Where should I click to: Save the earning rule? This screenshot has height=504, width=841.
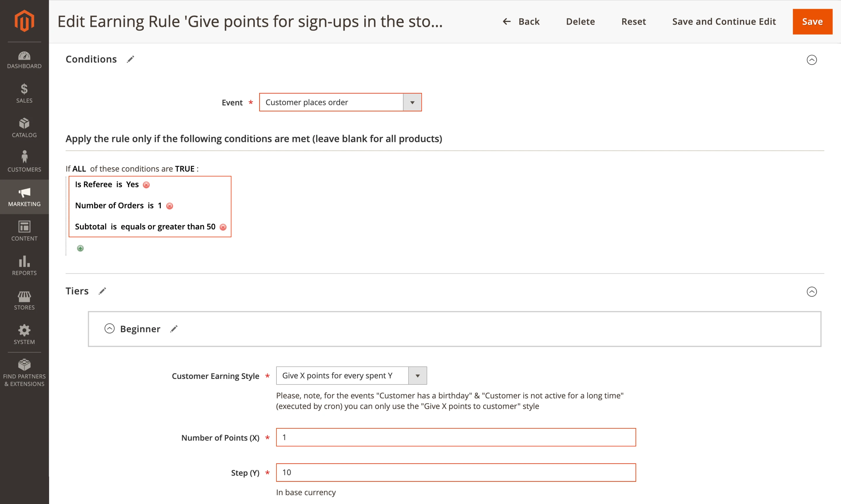(812, 21)
